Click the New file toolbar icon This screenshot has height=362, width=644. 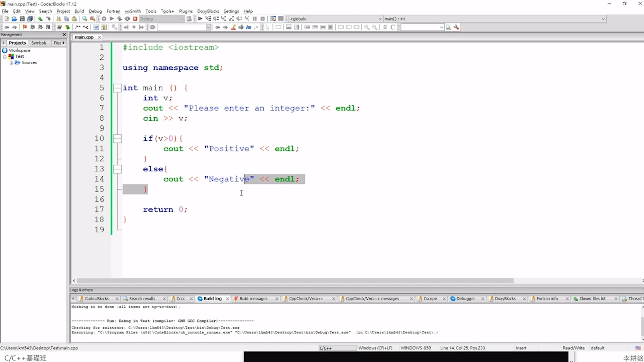[x=6, y=19]
